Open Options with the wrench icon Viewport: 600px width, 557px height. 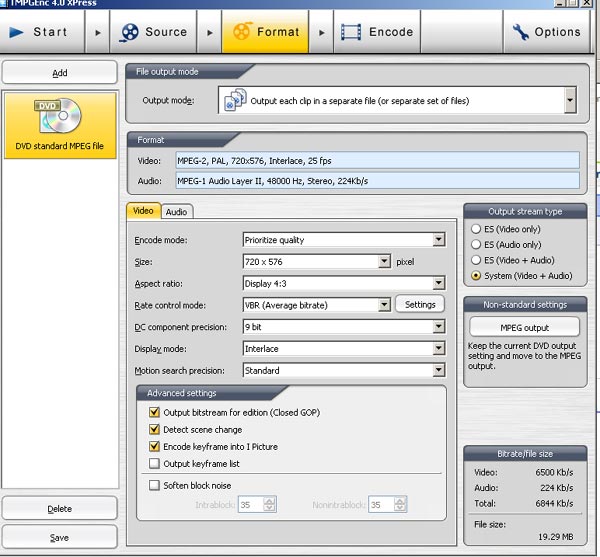521,32
